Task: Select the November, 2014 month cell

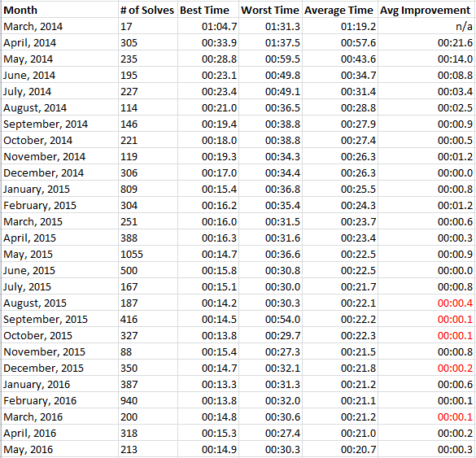Action: 59,156
